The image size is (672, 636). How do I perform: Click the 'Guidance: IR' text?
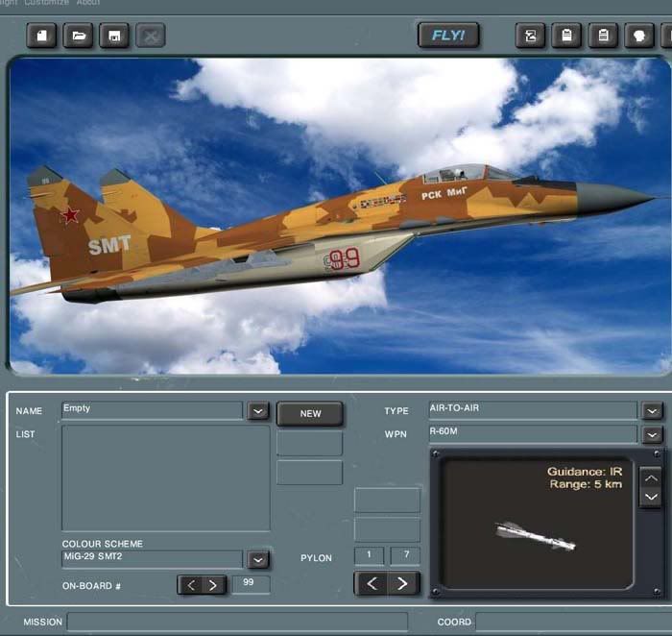[x=585, y=472]
